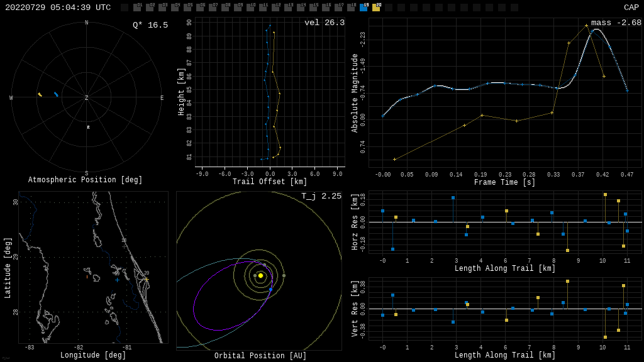The width and height of the screenshot is (644, 362).
Task: Click the blue Earth dot in orbit plot
Action: [270, 290]
